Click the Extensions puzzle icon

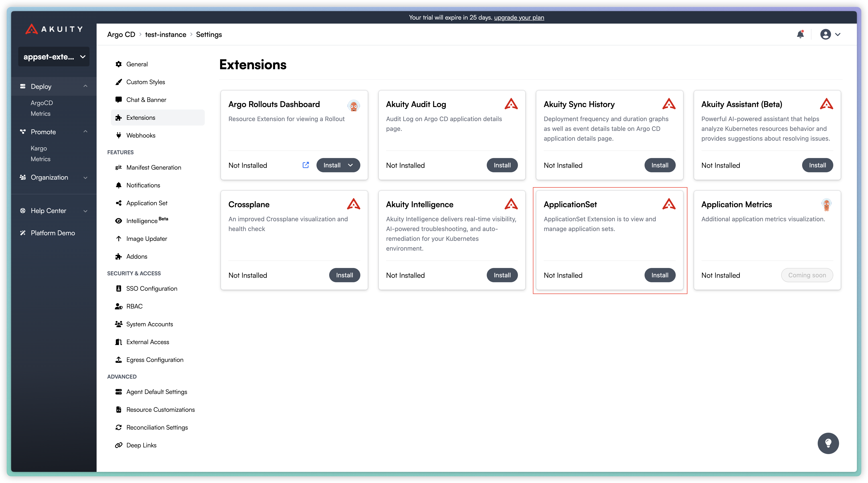point(119,118)
